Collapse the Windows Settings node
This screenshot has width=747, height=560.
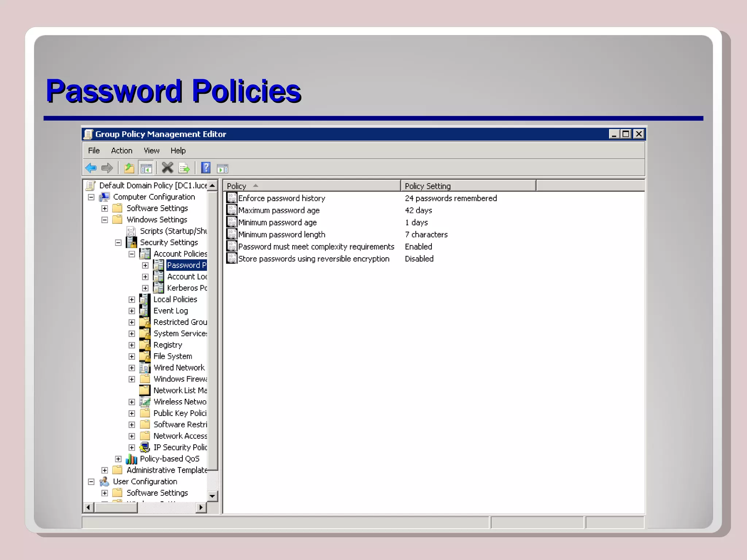click(105, 220)
